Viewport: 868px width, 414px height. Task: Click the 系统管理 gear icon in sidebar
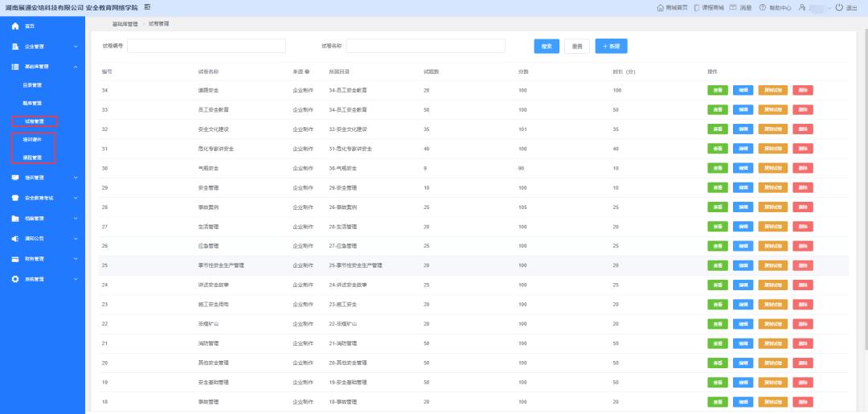tap(15, 279)
